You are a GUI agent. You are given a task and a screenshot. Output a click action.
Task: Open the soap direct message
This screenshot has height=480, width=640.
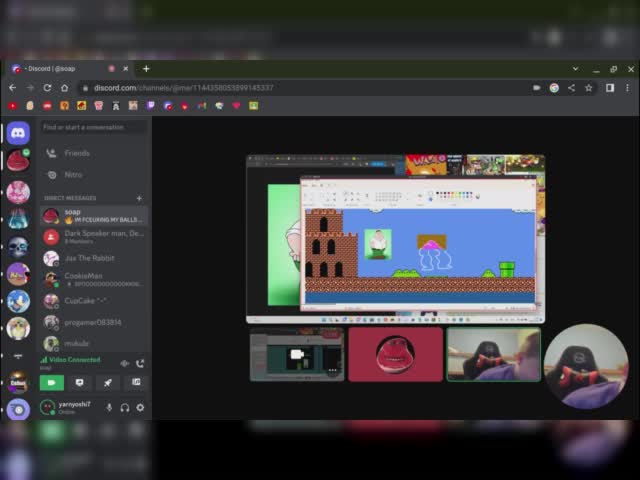[93, 216]
